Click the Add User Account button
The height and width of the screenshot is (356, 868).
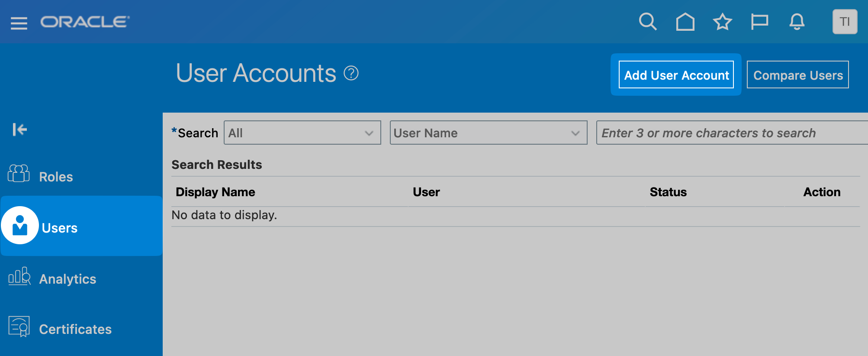pos(676,75)
